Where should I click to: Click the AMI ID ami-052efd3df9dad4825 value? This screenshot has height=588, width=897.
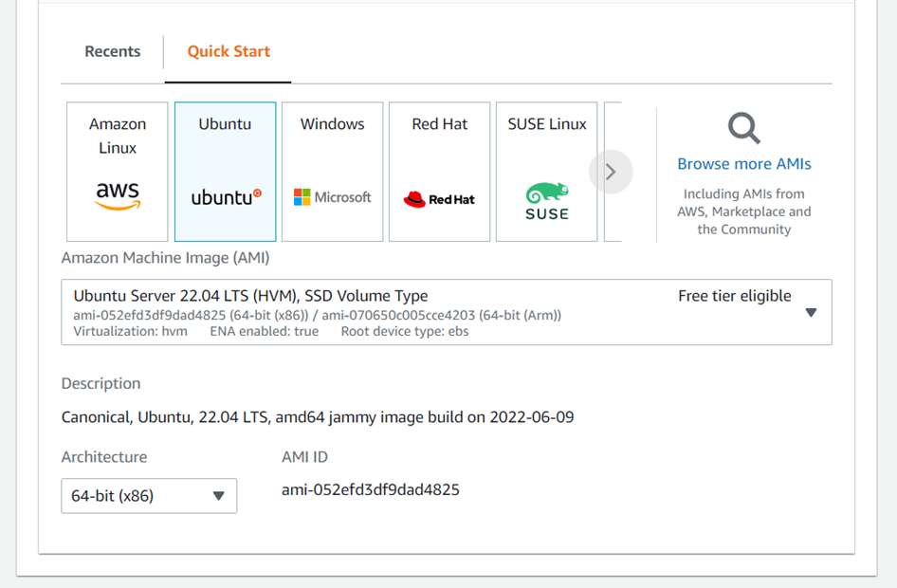(x=370, y=489)
